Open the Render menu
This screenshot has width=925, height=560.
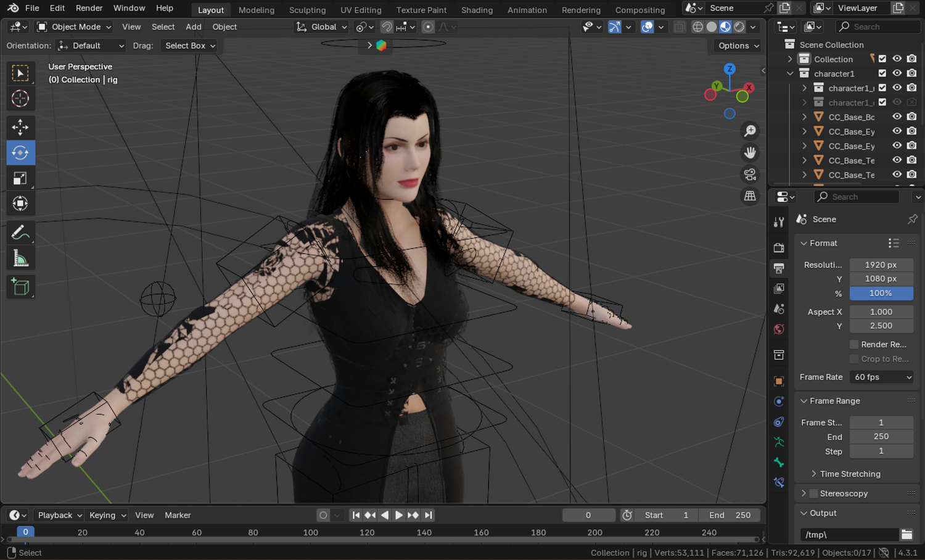pos(89,8)
